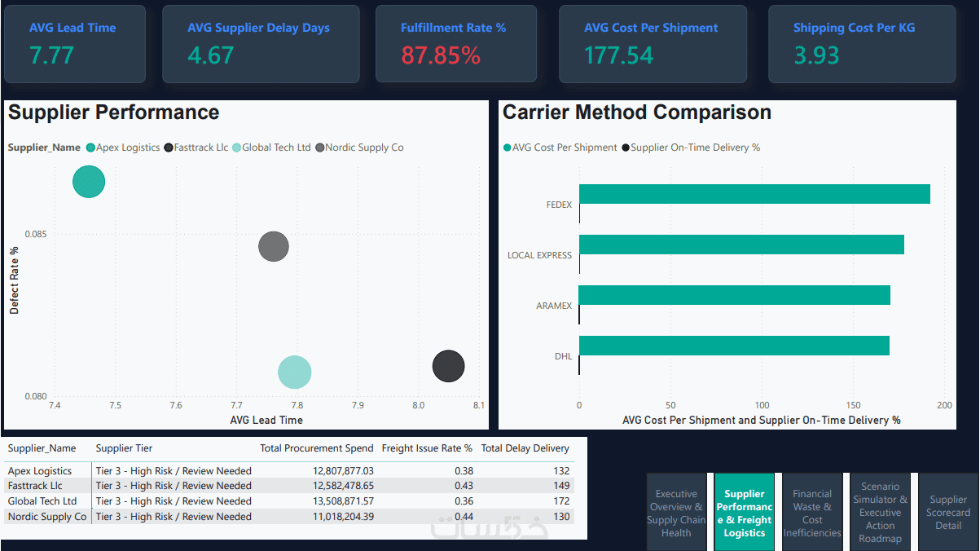
Task: Open Executive Overview & Supply Chain Health page
Action: coord(676,513)
